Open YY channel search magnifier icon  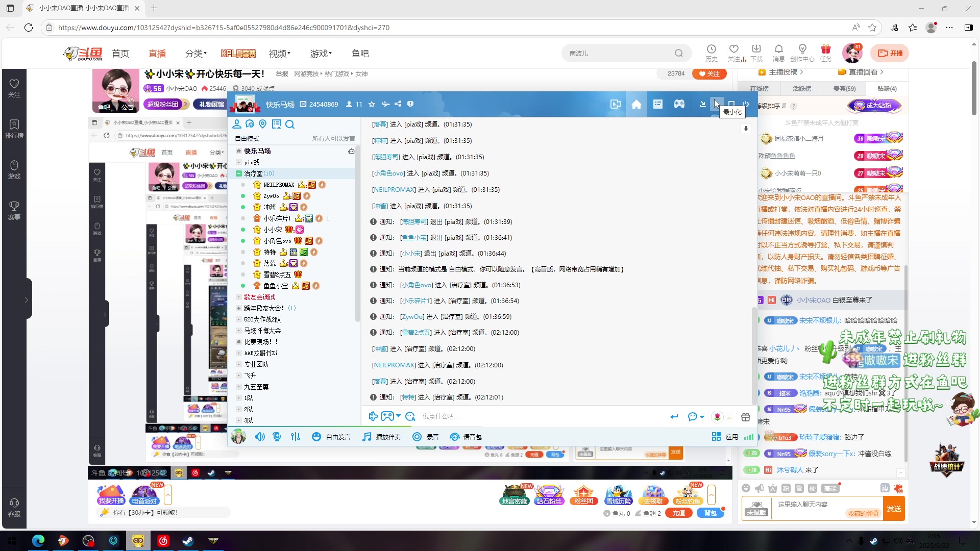(289, 124)
